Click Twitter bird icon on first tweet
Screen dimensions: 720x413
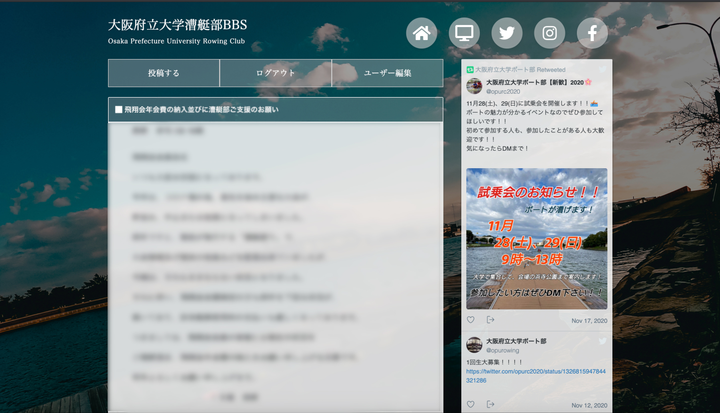click(x=602, y=69)
